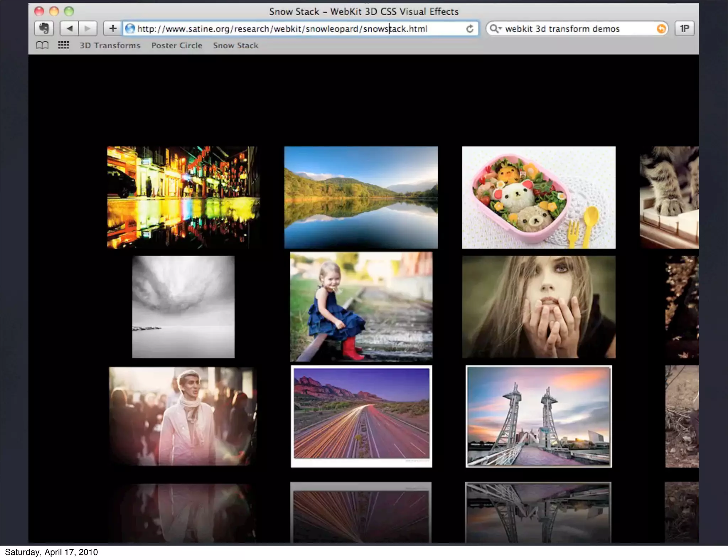Click the 1Password 1P toolbar button
The width and height of the screenshot is (728, 560).
click(684, 28)
